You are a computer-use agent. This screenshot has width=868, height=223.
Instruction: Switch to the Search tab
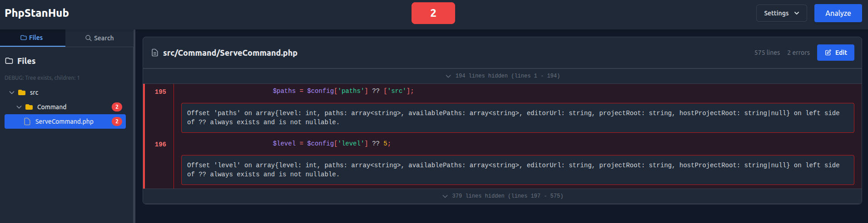click(99, 38)
